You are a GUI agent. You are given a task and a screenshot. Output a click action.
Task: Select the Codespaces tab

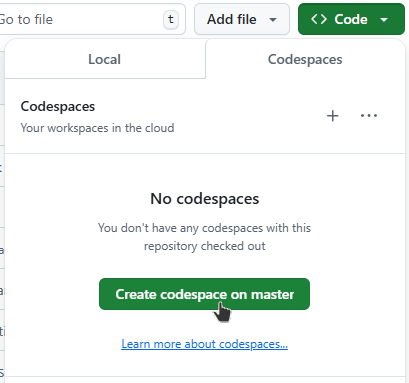point(305,59)
